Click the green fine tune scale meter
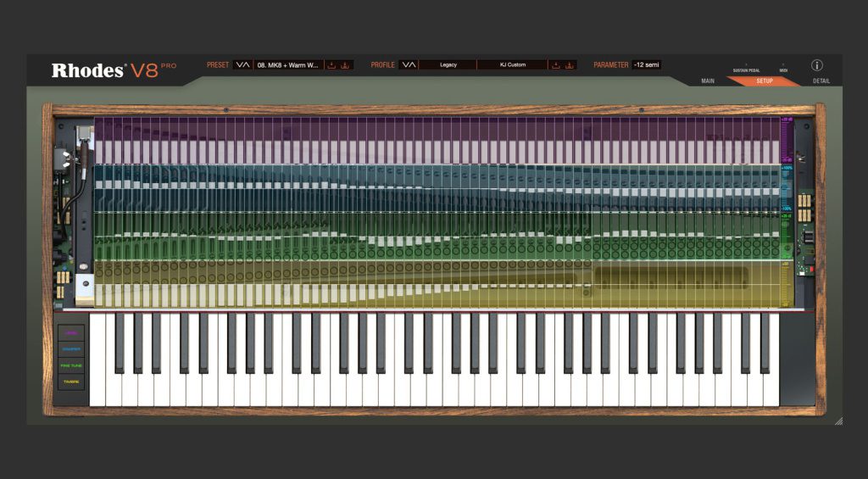The image size is (868, 479). click(787, 237)
